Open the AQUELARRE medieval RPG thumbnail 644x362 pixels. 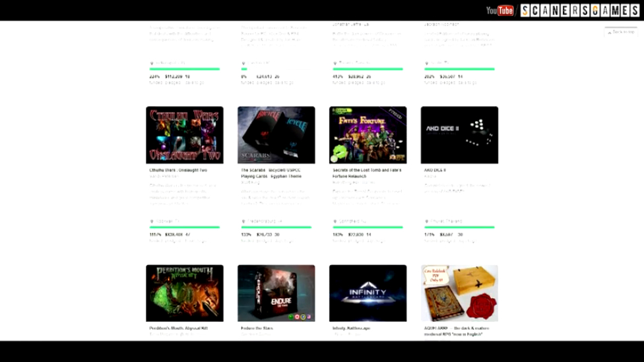[459, 293]
